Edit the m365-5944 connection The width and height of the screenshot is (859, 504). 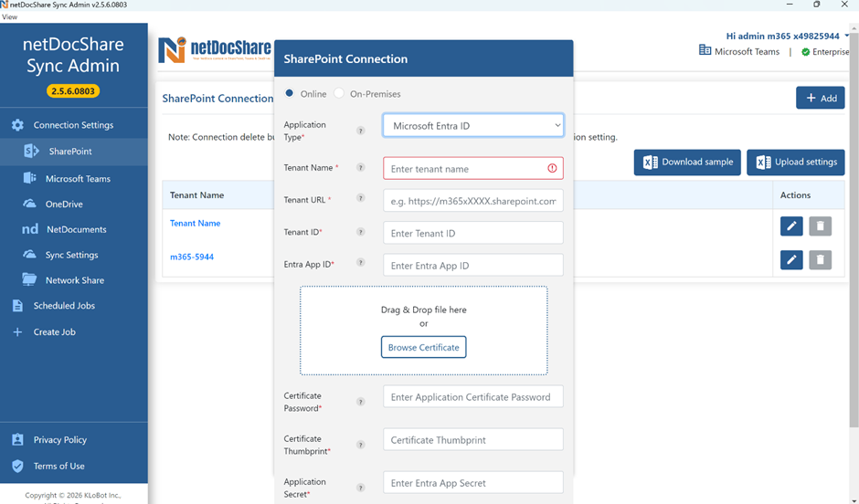pos(791,259)
